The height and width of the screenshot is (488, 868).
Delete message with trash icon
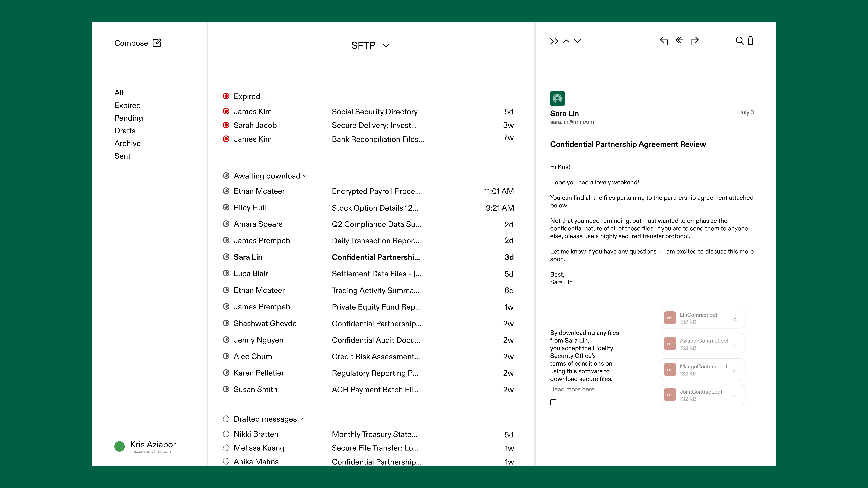click(750, 41)
